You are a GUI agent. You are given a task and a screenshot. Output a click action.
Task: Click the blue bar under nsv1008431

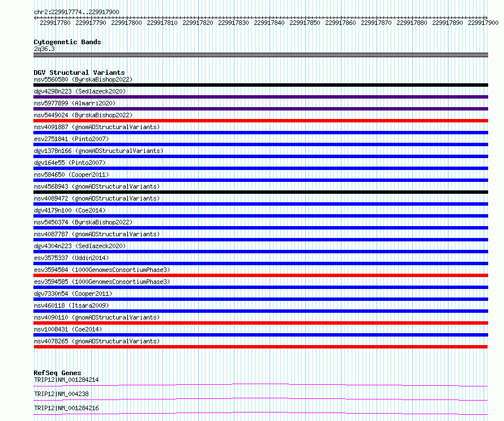click(260, 335)
